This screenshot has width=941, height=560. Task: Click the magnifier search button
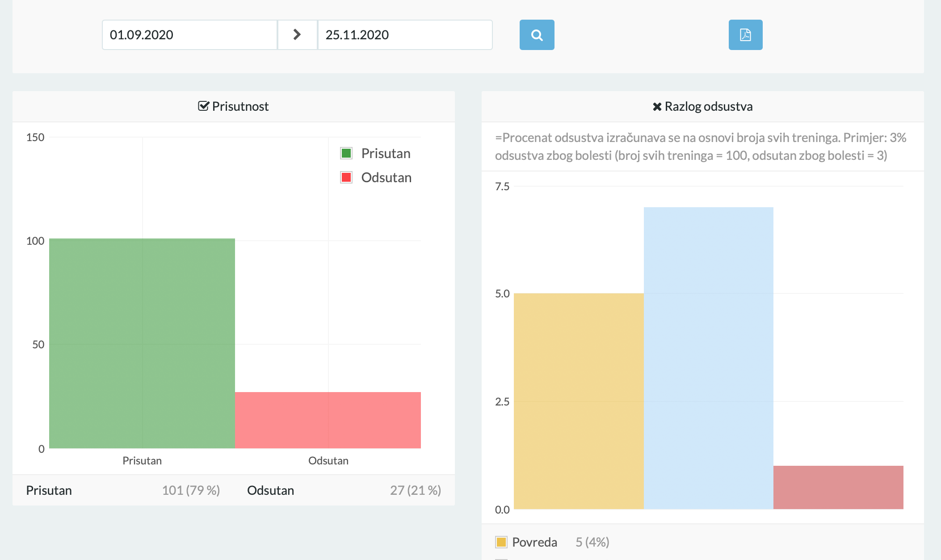point(537,35)
